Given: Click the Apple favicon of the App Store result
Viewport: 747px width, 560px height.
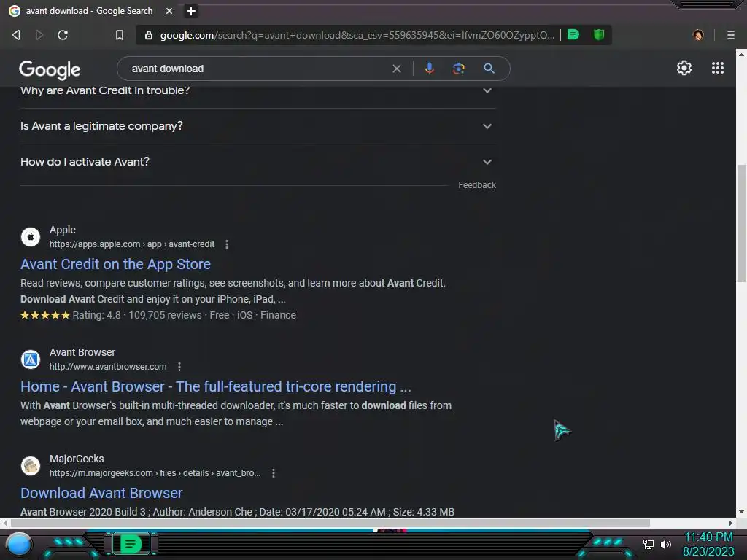Looking at the screenshot, I should pyautogui.click(x=31, y=237).
